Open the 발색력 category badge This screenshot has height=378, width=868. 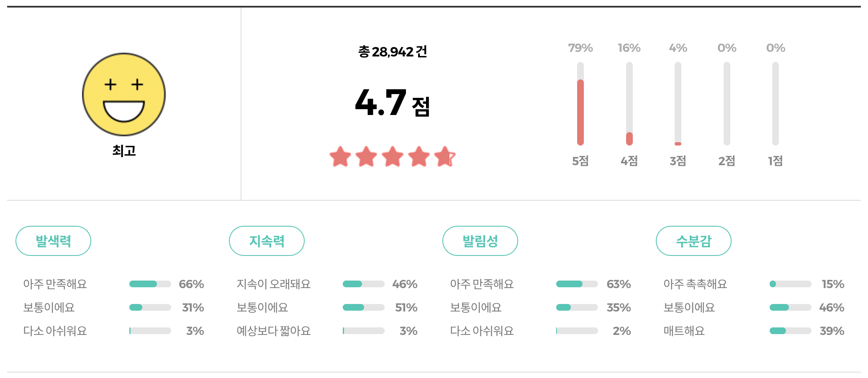tap(53, 240)
